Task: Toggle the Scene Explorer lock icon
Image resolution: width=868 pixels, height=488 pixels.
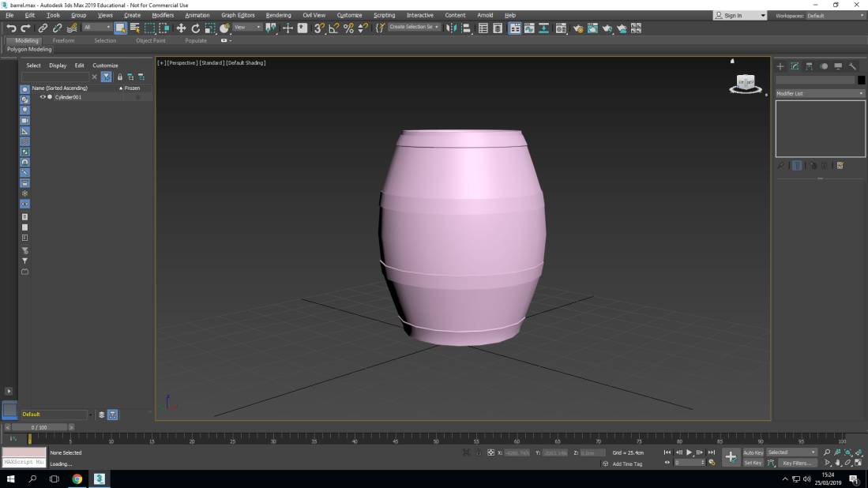Action: [120, 77]
